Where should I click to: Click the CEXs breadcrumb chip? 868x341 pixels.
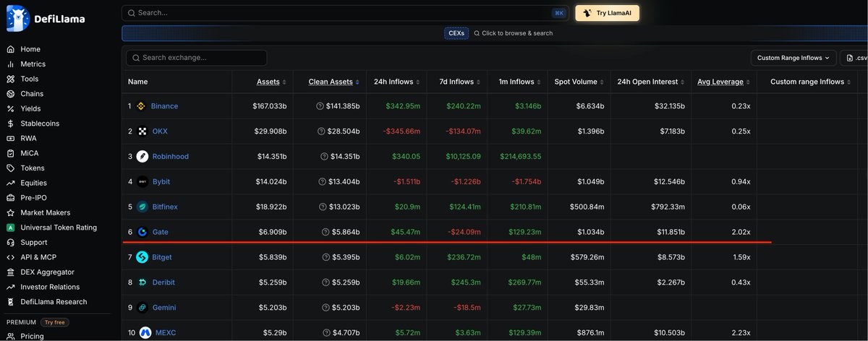coord(456,33)
